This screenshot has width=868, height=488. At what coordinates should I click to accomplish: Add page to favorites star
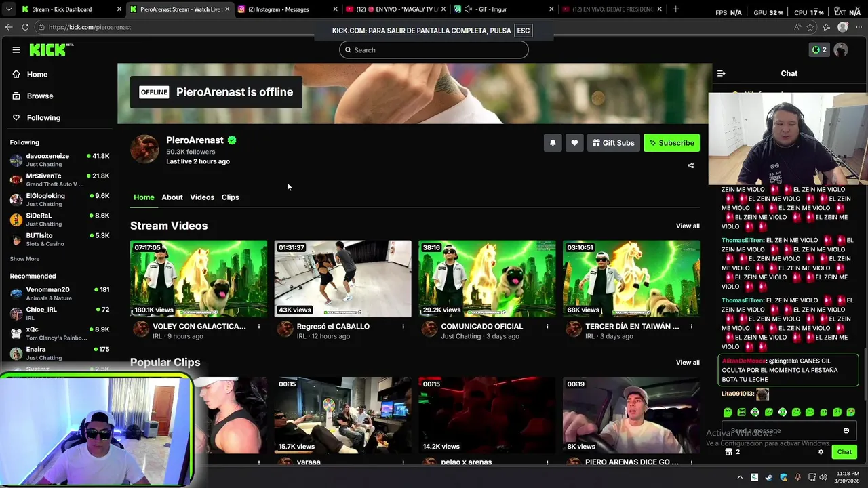810,27
